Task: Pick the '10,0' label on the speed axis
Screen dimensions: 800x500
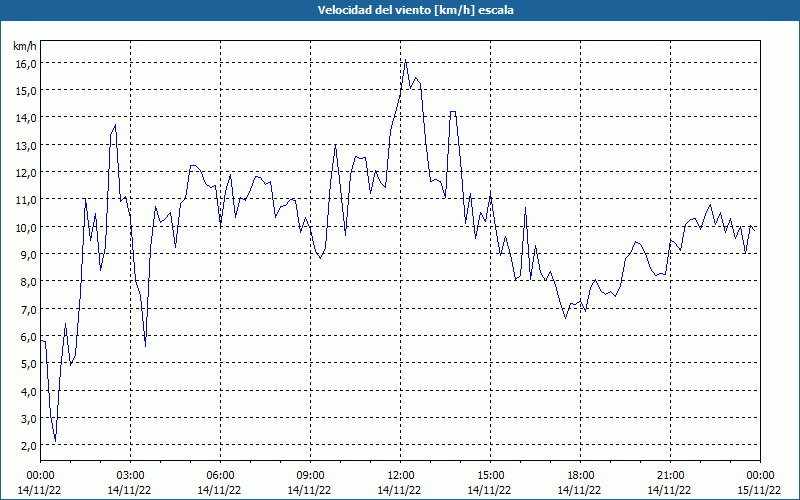Action: 26,227
